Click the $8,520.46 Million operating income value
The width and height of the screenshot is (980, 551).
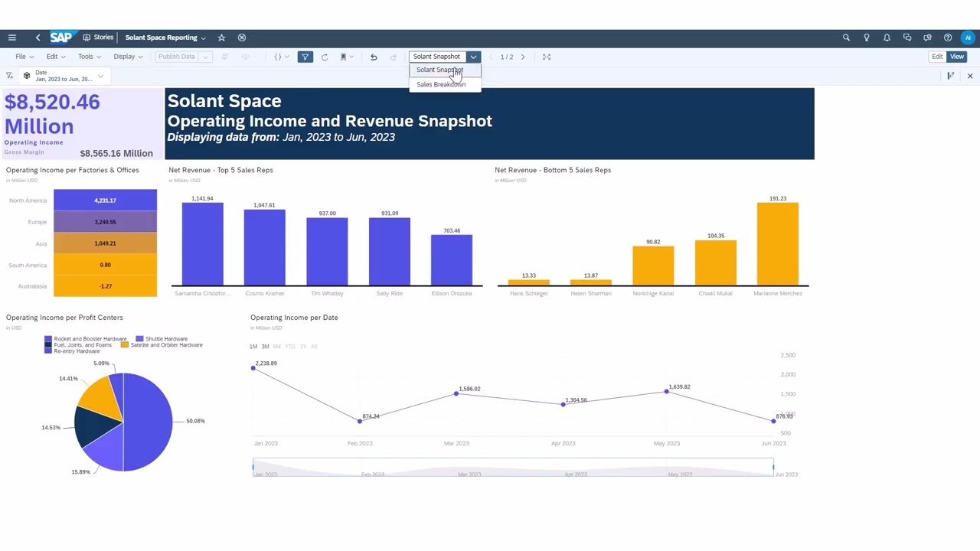coord(52,114)
